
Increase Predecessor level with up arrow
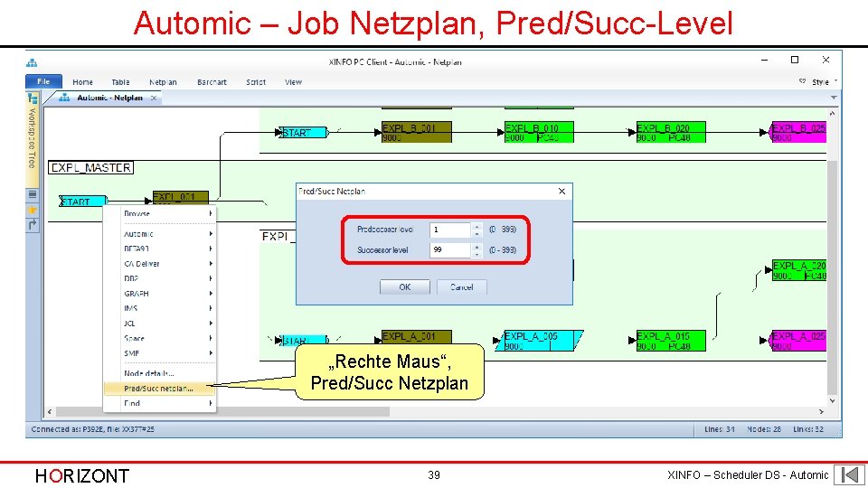(x=477, y=226)
